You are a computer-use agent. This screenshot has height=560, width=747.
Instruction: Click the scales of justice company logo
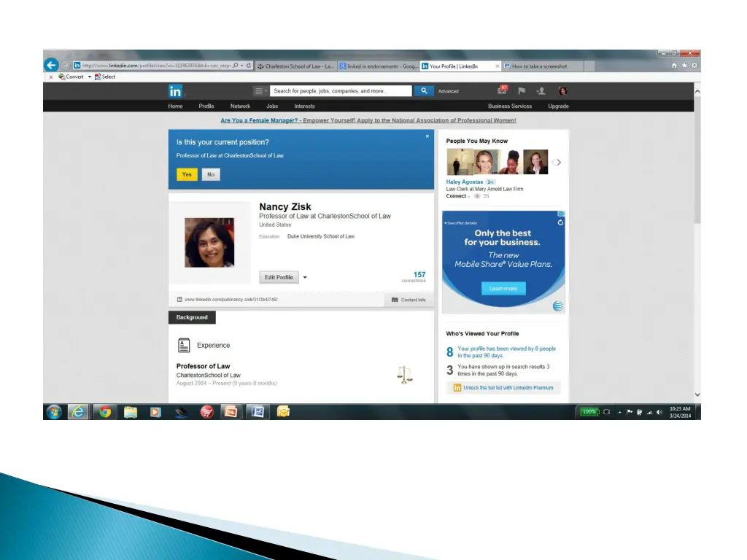pos(404,375)
